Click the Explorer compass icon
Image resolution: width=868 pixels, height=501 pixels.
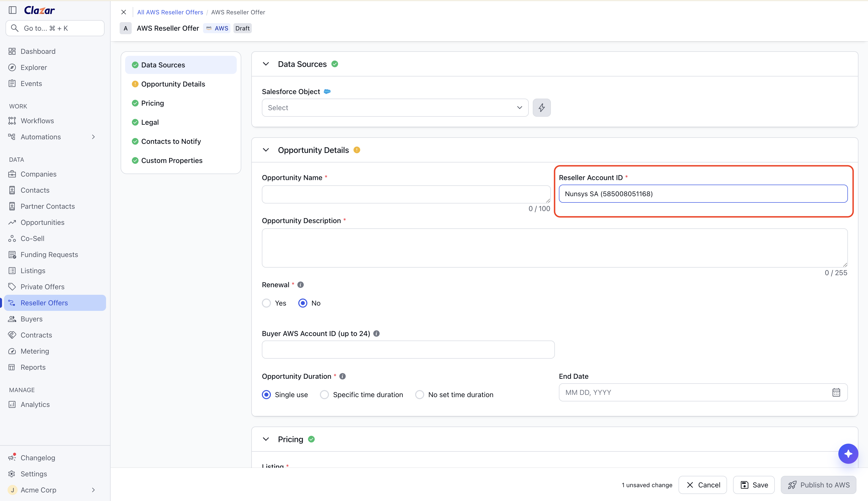coord(12,67)
